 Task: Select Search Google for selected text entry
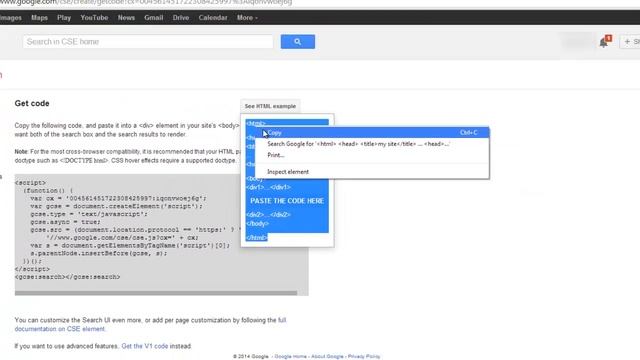(x=372, y=144)
